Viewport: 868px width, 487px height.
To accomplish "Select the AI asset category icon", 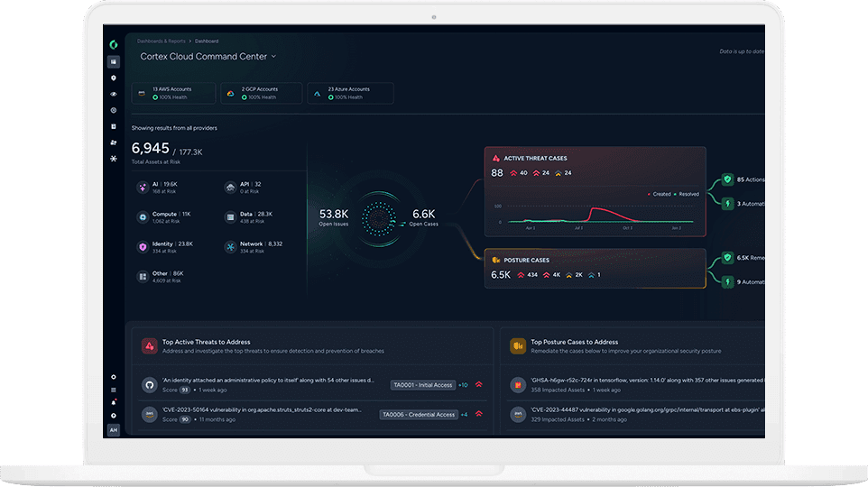I will [143, 188].
